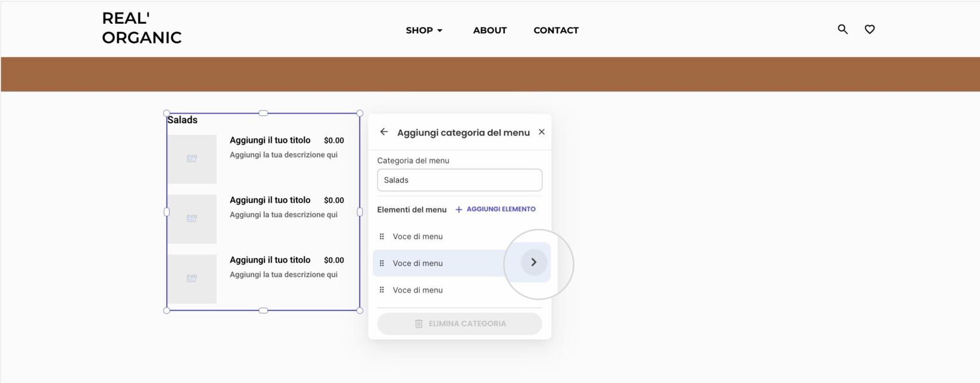Viewport: 980px width, 383px height.
Task: Click the third item's $0.00 price
Action: tap(334, 260)
